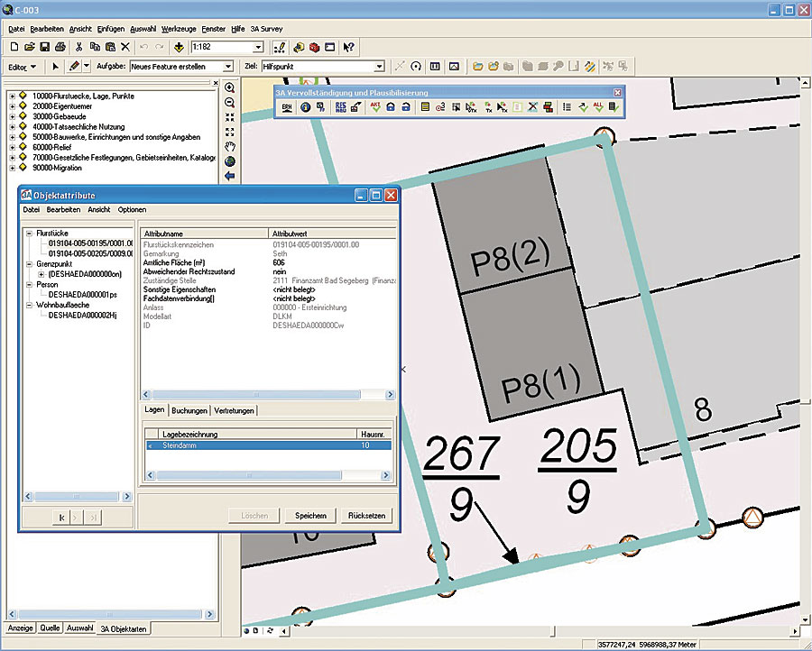Viewport: 812px width, 651px height.
Task: Click the Zoom In magnifier icon
Action: coord(230,88)
